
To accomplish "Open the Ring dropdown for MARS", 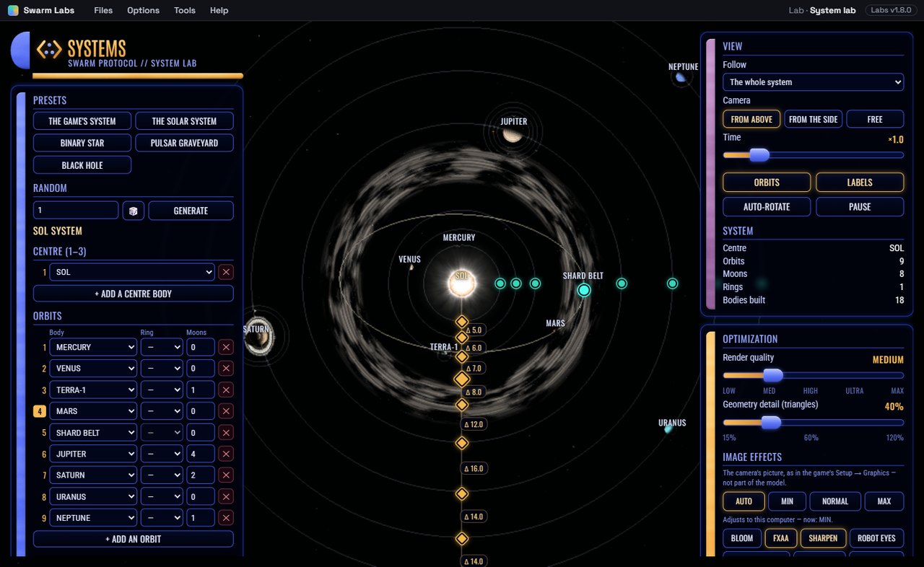I will coord(162,411).
